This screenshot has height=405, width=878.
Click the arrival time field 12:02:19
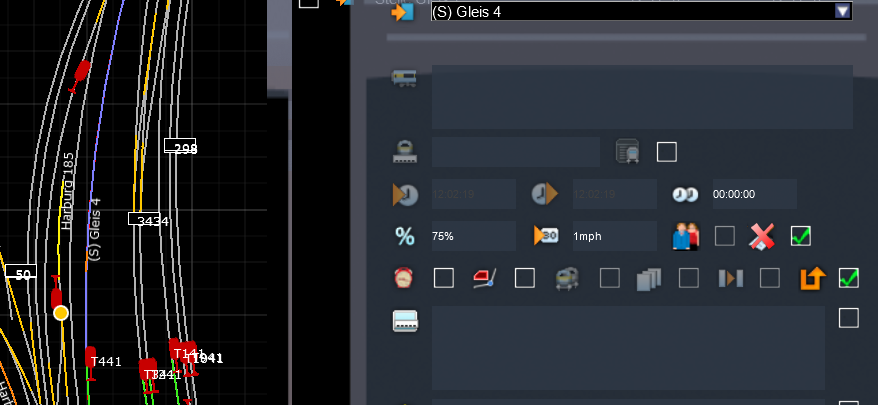point(474,194)
